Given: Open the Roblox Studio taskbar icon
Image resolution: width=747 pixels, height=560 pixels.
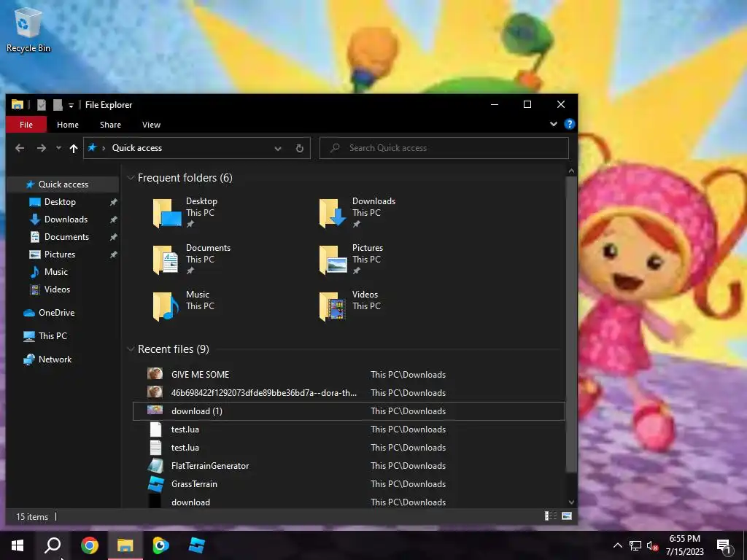Looking at the screenshot, I should click(196, 545).
